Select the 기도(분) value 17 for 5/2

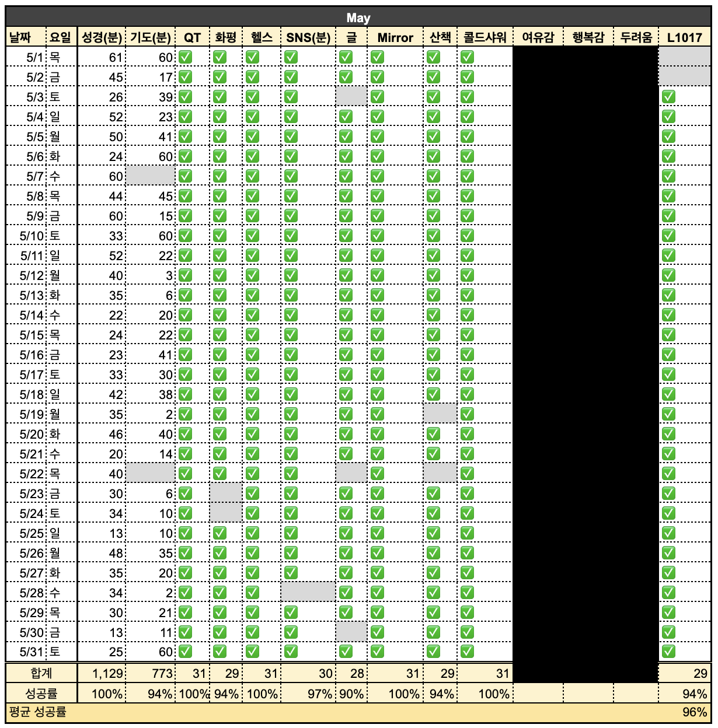point(151,77)
